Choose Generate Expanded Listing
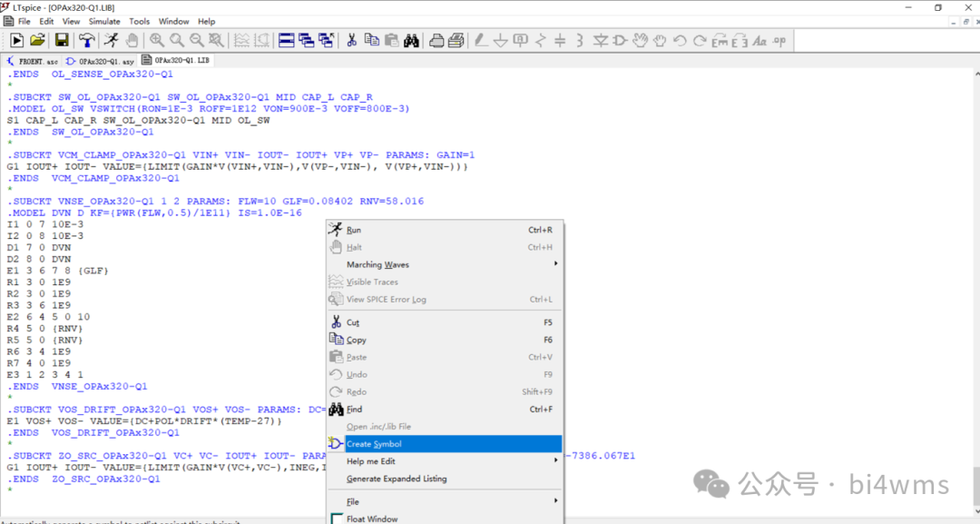Viewport: 980px width, 524px height. point(397,479)
